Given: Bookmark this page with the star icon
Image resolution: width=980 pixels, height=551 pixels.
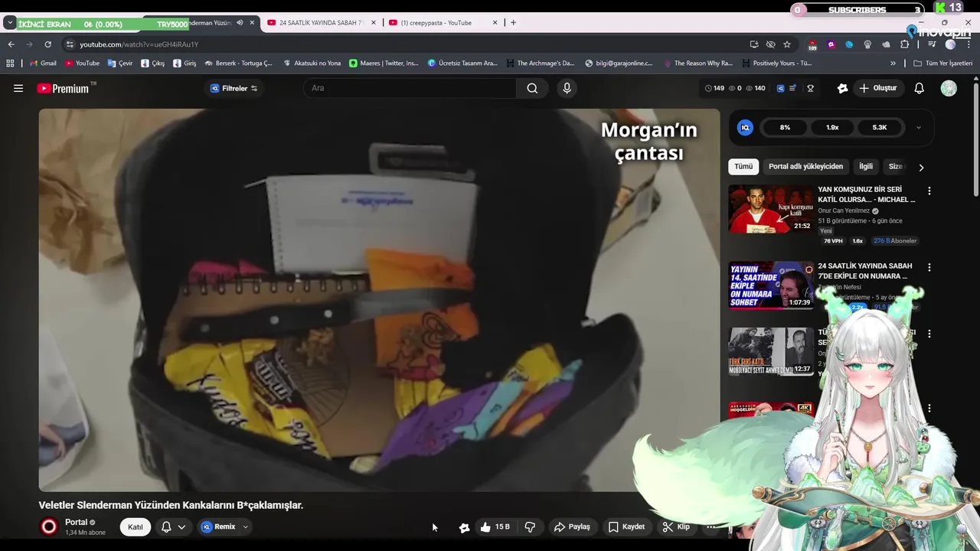Looking at the screenshot, I should click(x=787, y=44).
